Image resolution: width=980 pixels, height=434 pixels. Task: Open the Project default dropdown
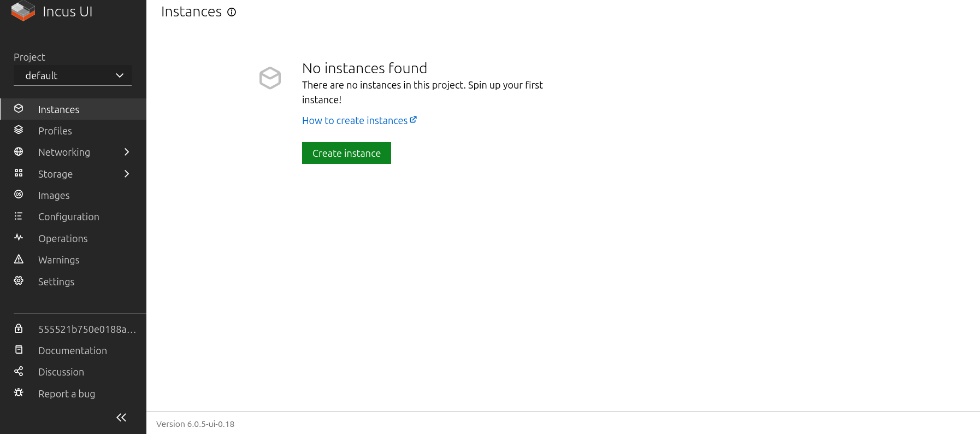click(73, 75)
